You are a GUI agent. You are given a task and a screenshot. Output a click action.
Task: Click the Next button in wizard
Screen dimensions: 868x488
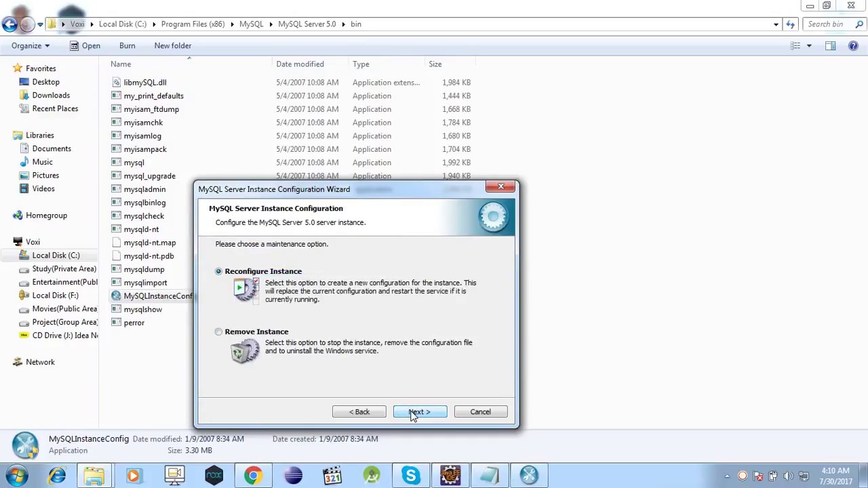click(420, 411)
